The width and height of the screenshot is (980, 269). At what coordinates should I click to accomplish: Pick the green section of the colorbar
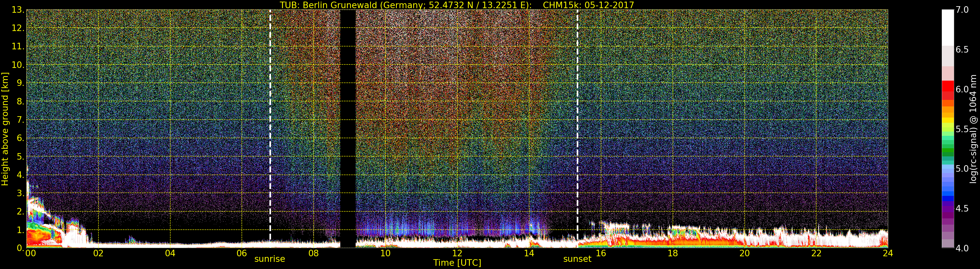point(948,149)
